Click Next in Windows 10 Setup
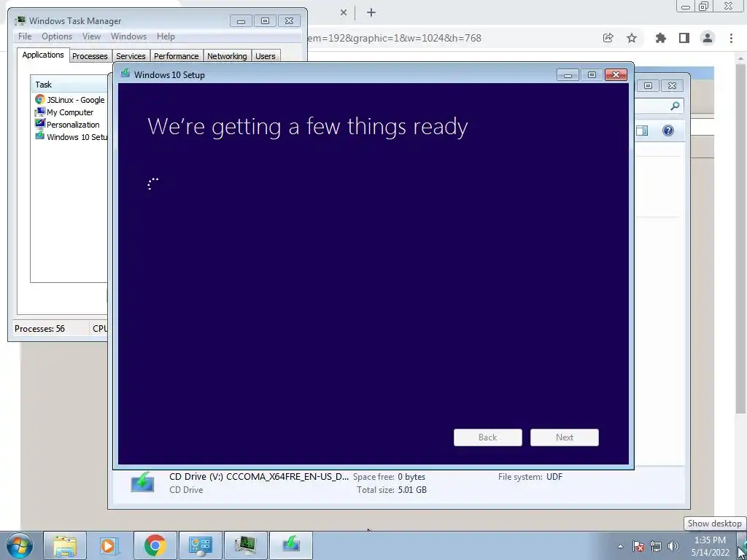 565,437
